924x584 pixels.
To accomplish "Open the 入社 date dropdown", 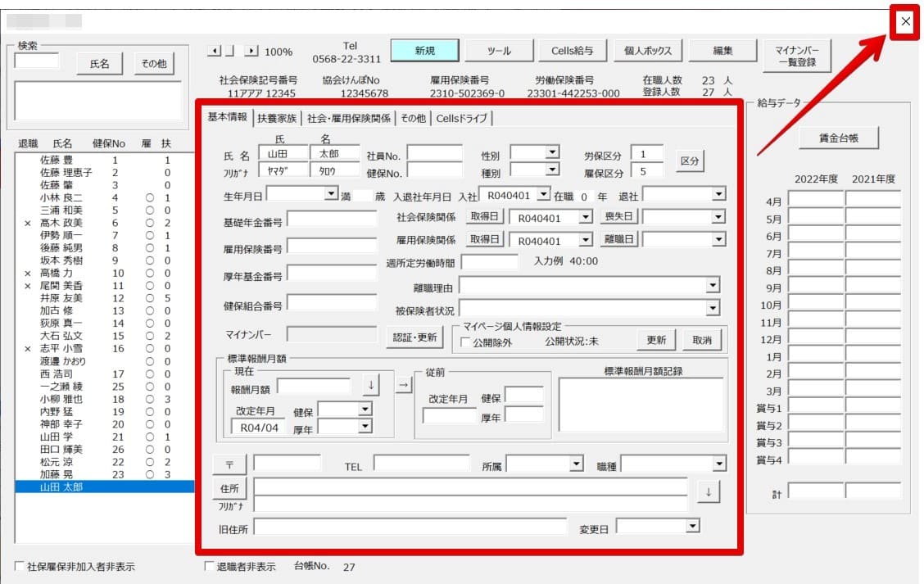I will tap(543, 194).
